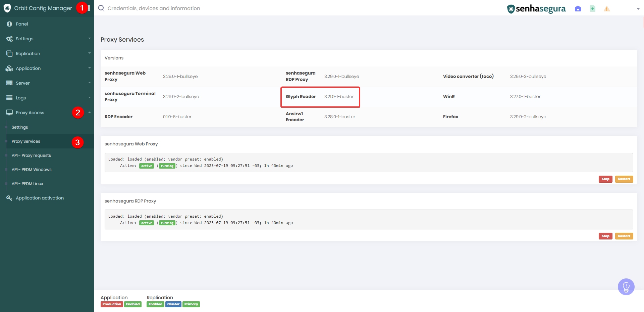
Task: Click the Proxy Access monitor icon
Action: pyautogui.click(x=9, y=113)
